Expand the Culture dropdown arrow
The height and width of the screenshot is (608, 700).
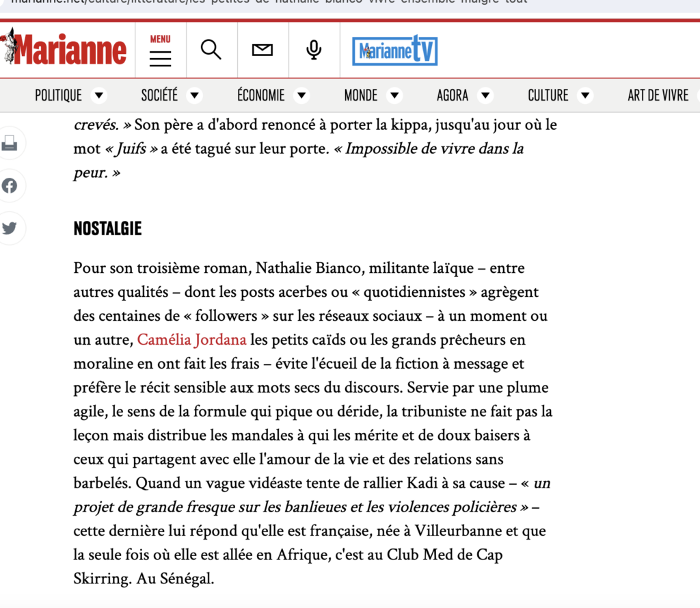pyautogui.click(x=585, y=96)
